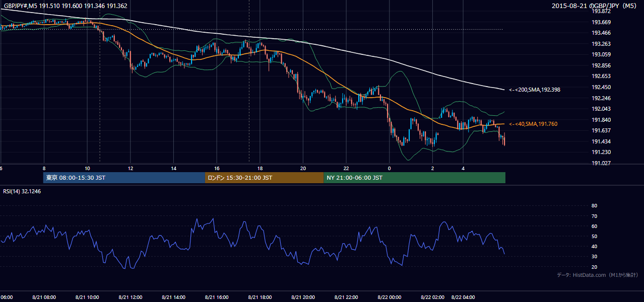This screenshot has width=644, height=302.
Task: Click the price axis value 193.872
Action: [x=602, y=11]
